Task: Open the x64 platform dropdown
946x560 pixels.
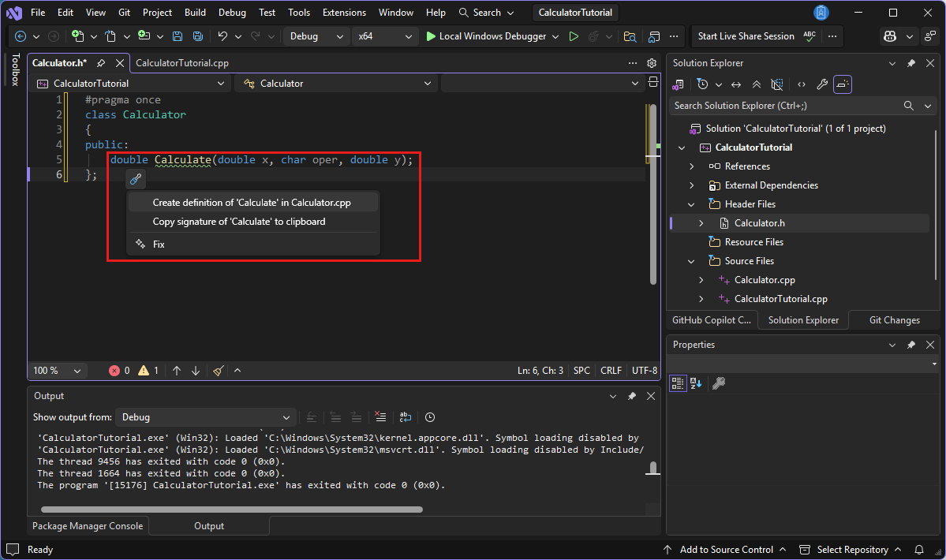Action: tap(385, 36)
